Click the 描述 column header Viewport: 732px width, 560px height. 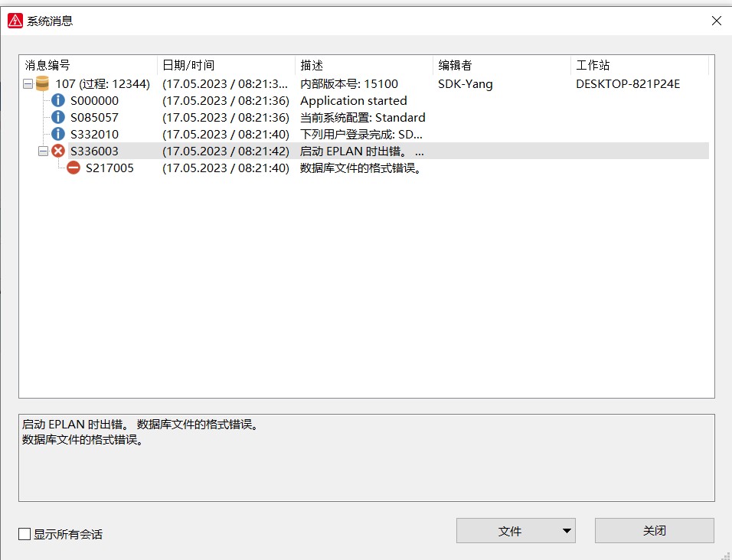pyautogui.click(x=364, y=65)
